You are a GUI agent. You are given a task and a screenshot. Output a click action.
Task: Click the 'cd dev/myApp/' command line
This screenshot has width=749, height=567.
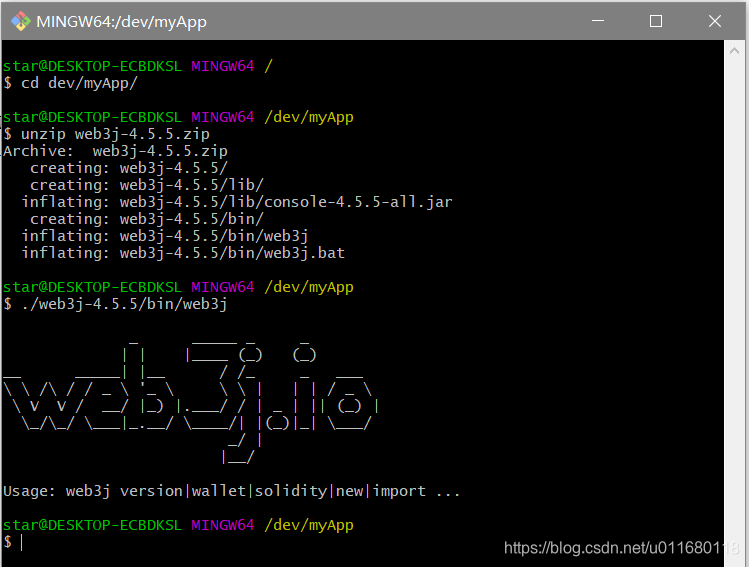click(x=71, y=83)
